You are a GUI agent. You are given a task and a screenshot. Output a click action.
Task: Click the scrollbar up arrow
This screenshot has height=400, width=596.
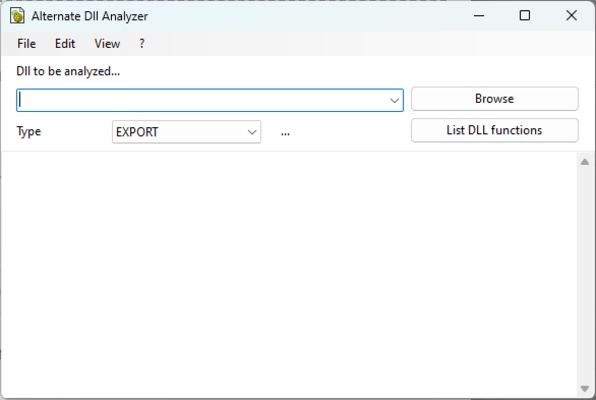(585, 162)
